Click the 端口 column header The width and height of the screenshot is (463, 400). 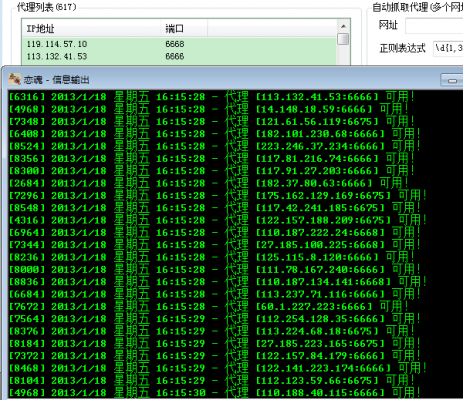pyautogui.click(x=184, y=29)
